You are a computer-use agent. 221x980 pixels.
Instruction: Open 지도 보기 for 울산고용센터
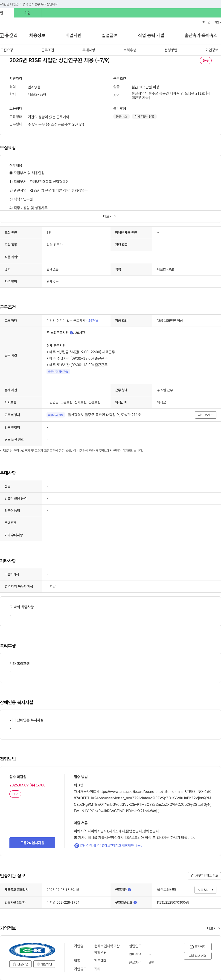(205, 890)
